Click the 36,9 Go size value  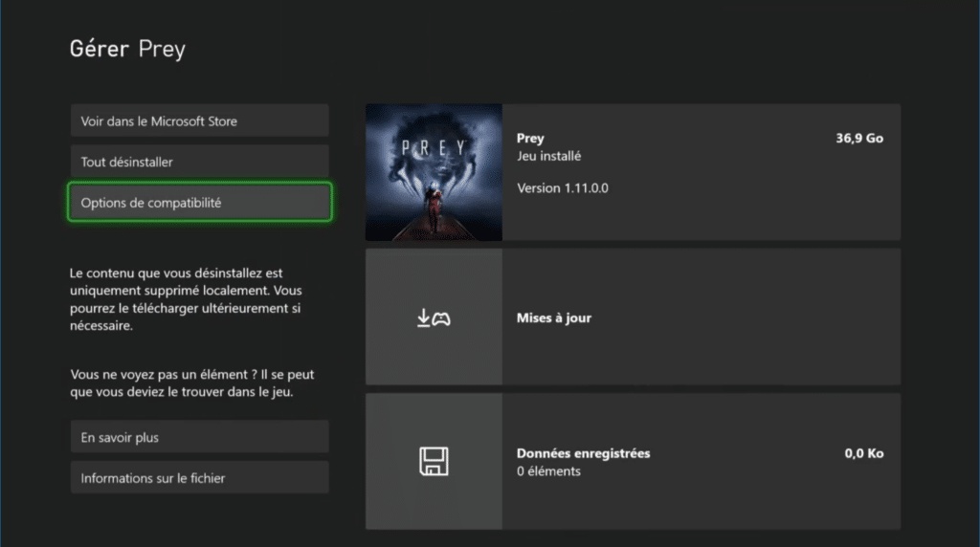pyautogui.click(x=859, y=138)
